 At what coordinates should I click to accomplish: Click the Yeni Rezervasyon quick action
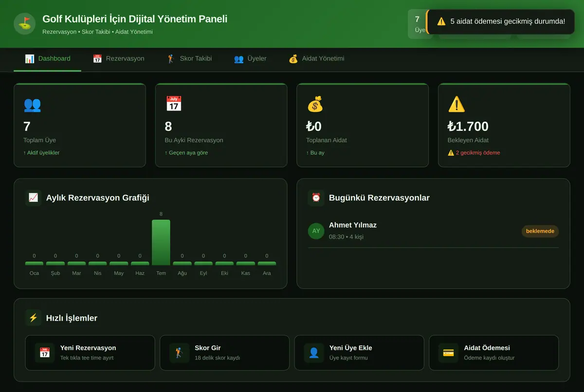point(90,353)
